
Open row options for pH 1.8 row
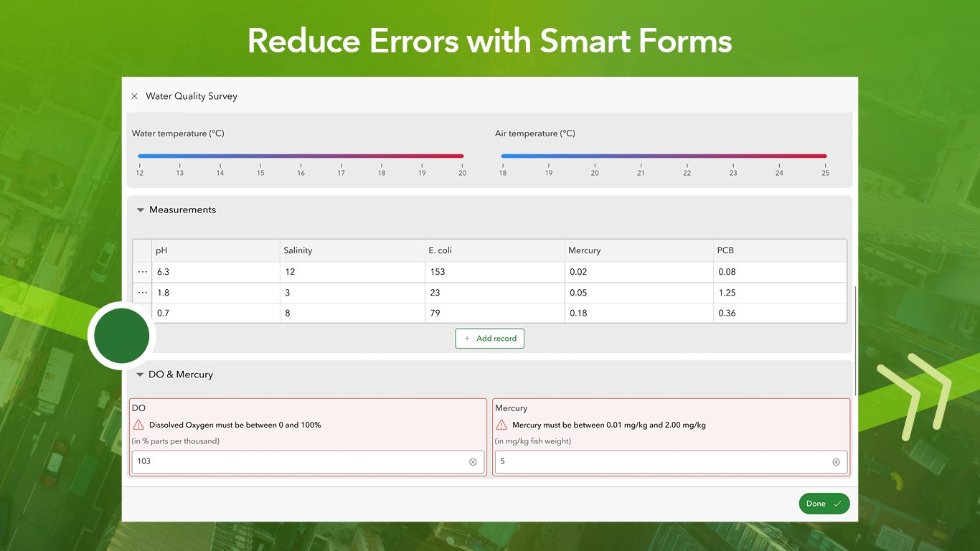(x=143, y=293)
